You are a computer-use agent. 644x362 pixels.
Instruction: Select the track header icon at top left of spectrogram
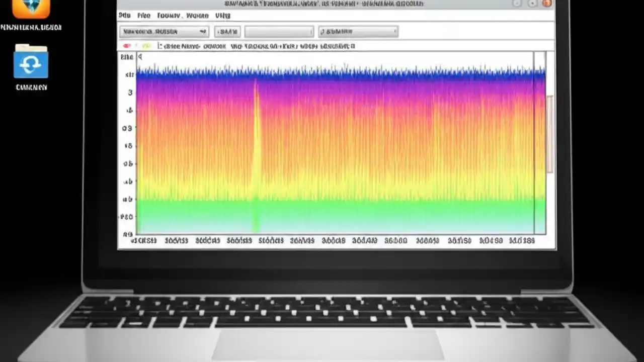click(x=126, y=57)
